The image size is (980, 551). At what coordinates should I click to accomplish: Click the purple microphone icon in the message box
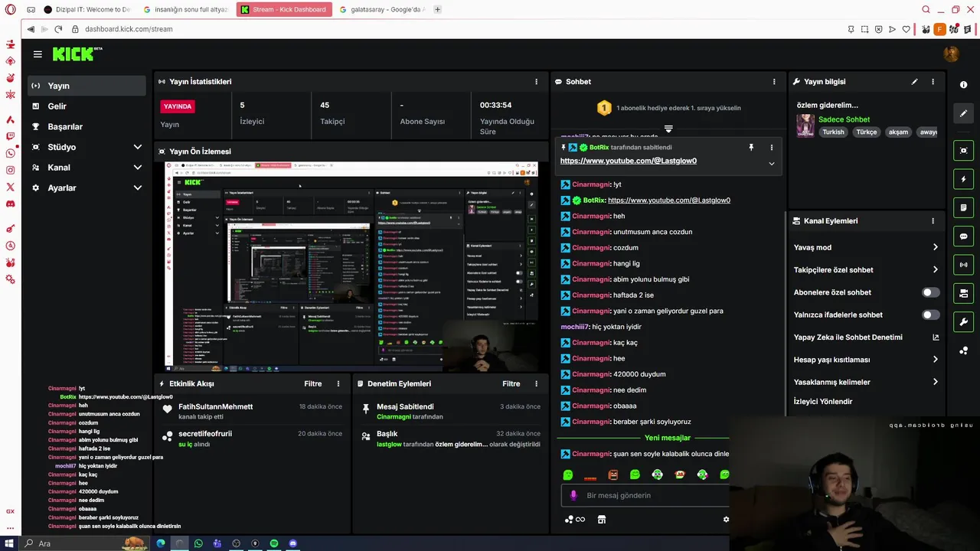coord(573,495)
